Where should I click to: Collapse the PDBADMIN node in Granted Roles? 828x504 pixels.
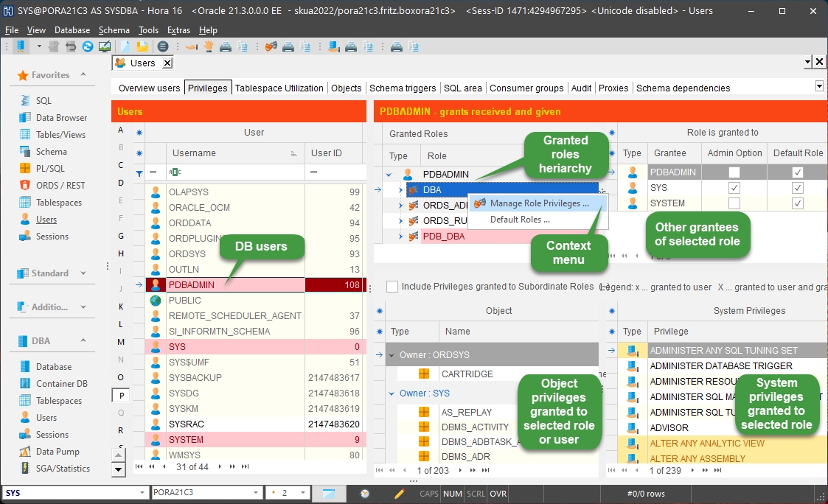(389, 174)
